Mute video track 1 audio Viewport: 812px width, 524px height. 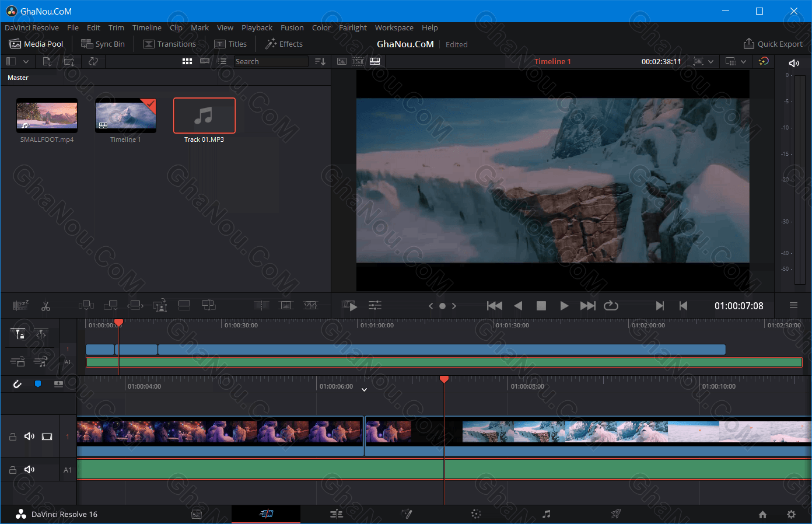(29, 436)
